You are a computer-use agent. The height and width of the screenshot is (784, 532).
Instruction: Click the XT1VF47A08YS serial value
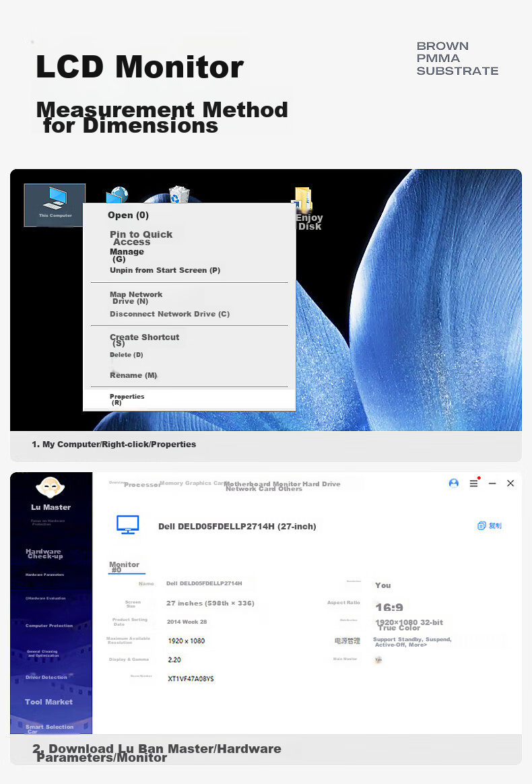(x=191, y=678)
